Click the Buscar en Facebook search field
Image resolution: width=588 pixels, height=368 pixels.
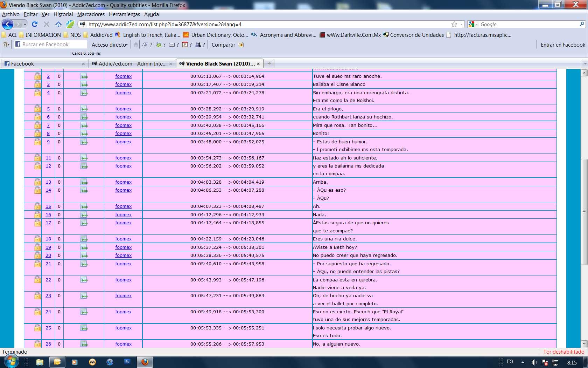(x=51, y=45)
